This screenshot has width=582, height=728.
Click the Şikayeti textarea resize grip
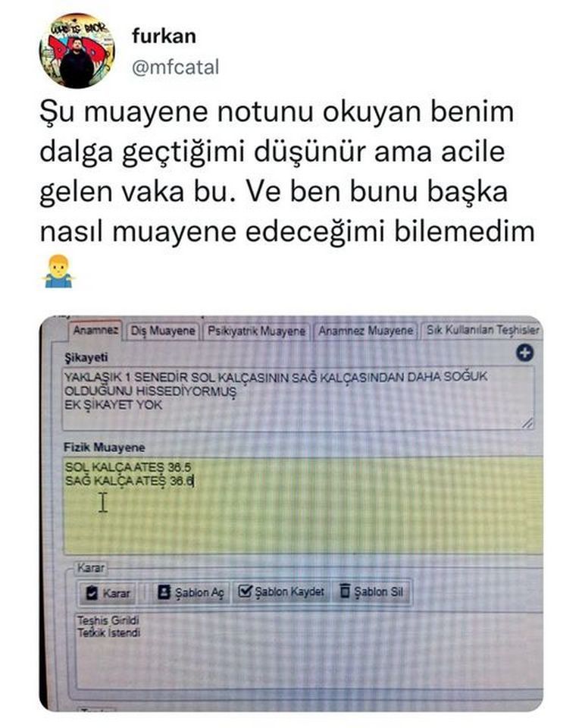coord(527,423)
